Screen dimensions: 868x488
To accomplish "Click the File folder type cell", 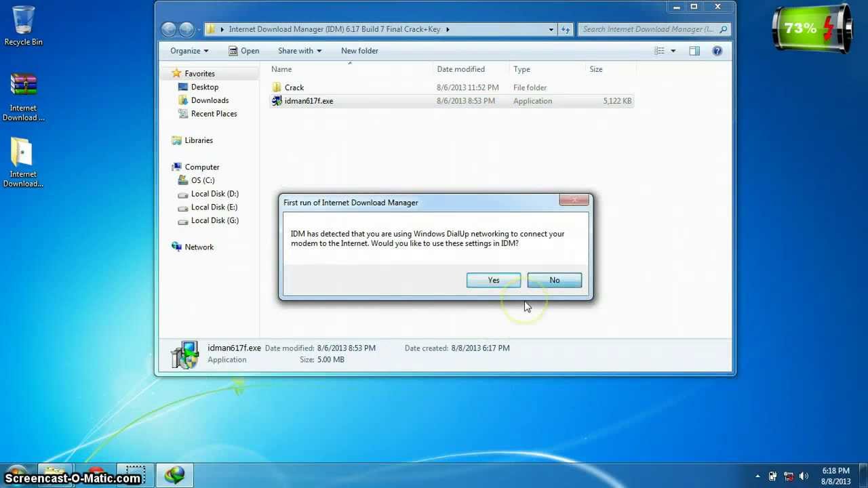I will 530,87.
